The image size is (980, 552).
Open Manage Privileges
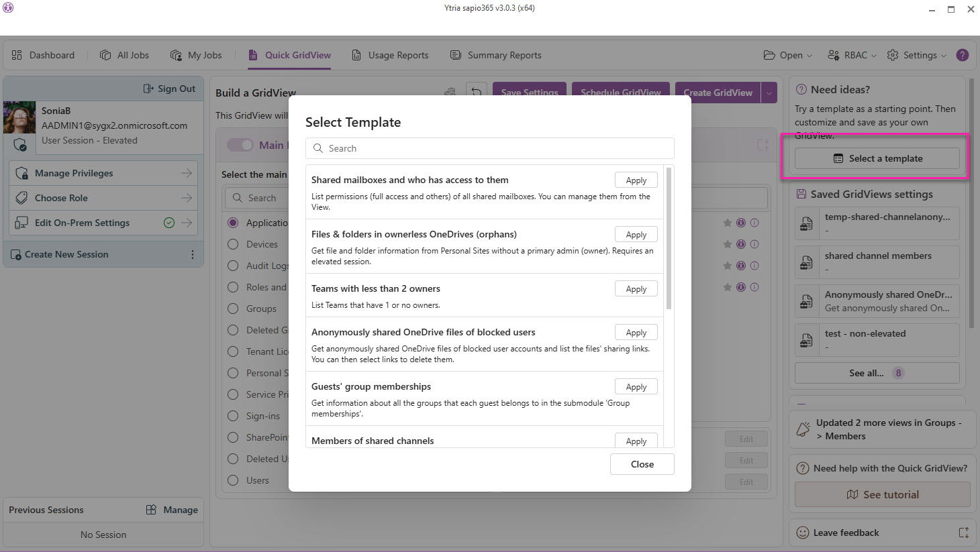click(103, 173)
